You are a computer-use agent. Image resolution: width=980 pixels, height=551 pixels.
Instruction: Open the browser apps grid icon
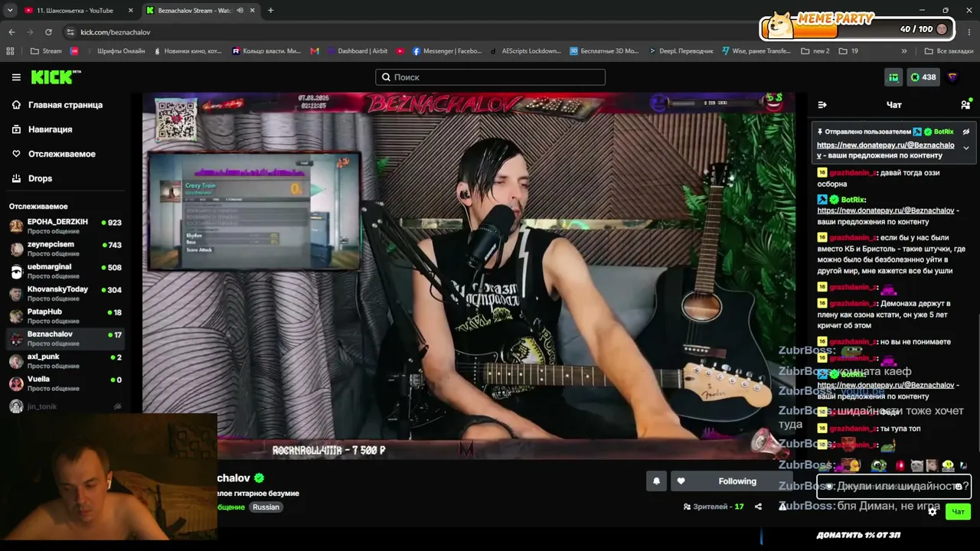pyautogui.click(x=10, y=51)
